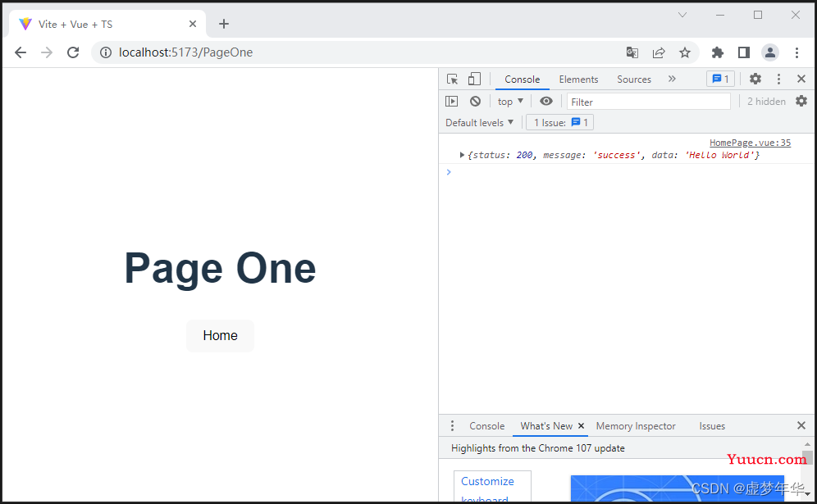
Task: Close the Vite + Vue + TS tab
Action: (x=193, y=24)
